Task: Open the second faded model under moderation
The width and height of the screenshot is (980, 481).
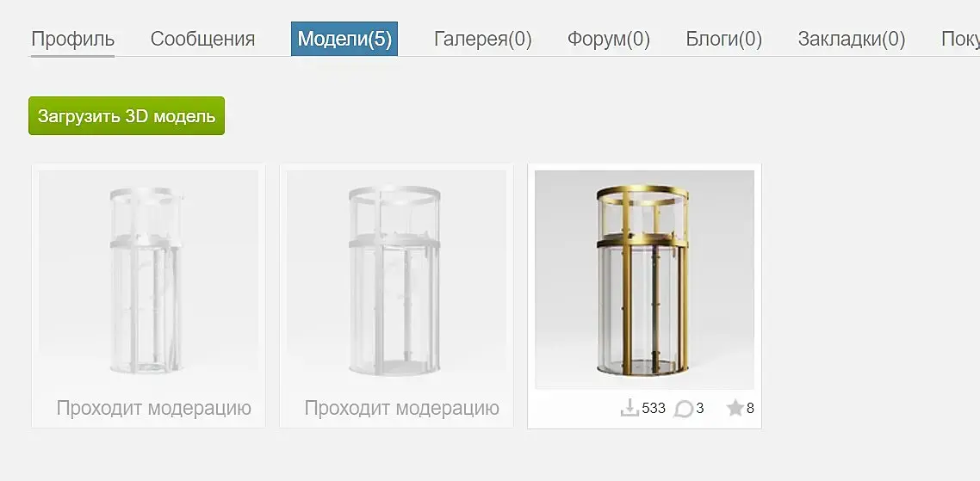Action: pyautogui.click(x=396, y=280)
